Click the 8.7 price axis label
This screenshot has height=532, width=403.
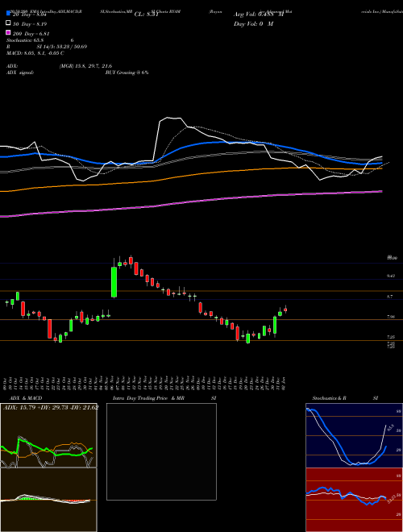pos(390,297)
